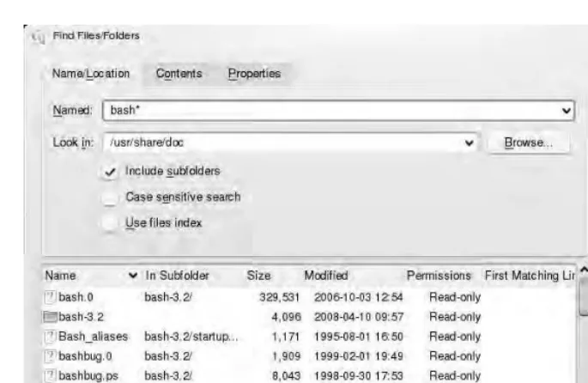Select the bashbug.ps file icon
The width and height of the screenshot is (588, 383).
pos(51,375)
